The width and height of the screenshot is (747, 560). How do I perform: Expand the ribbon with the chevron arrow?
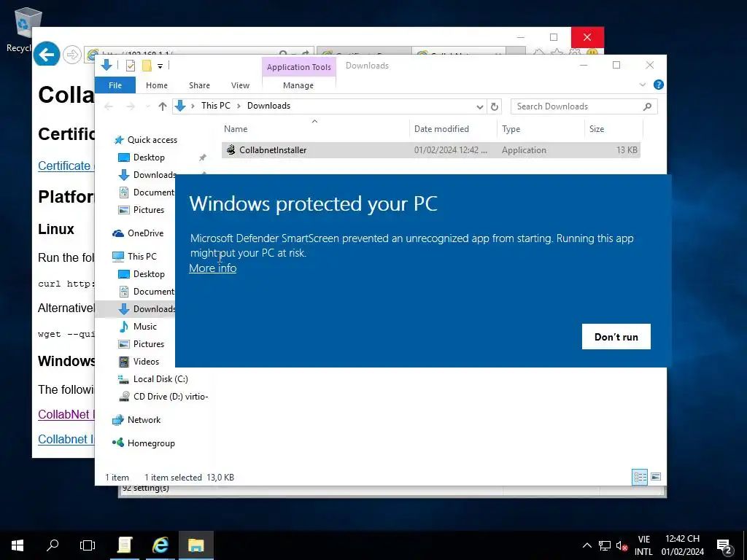(x=642, y=85)
